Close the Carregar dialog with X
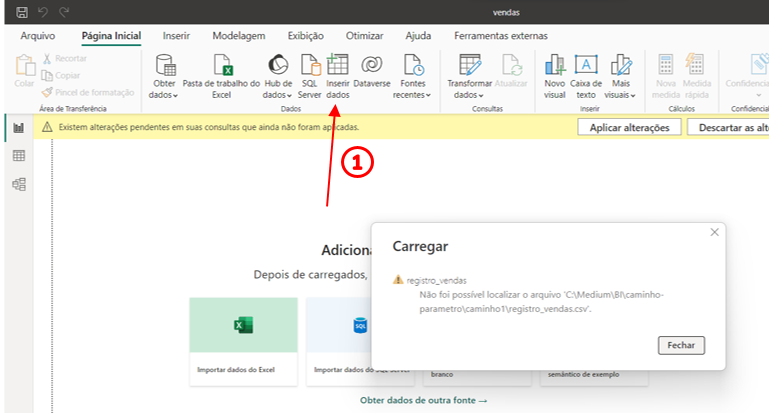 715,232
